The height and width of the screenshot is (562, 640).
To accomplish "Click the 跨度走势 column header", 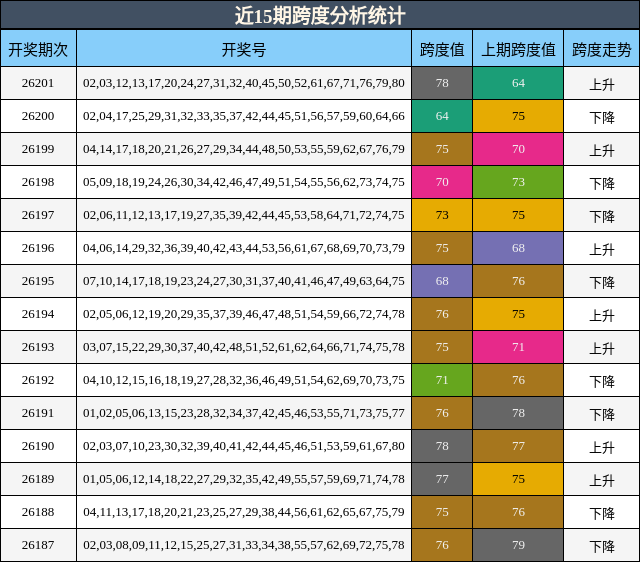I will (x=602, y=50).
